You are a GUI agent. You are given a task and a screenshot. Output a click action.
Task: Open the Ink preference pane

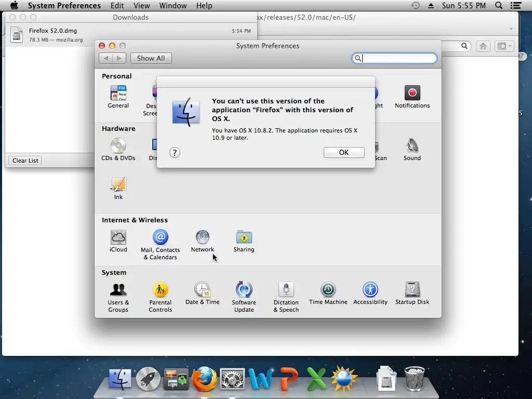pyautogui.click(x=118, y=188)
